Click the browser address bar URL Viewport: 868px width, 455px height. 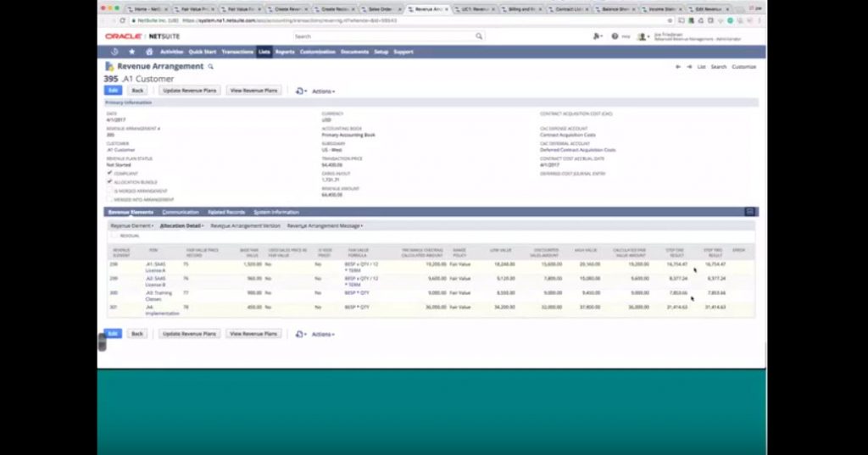[289, 20]
